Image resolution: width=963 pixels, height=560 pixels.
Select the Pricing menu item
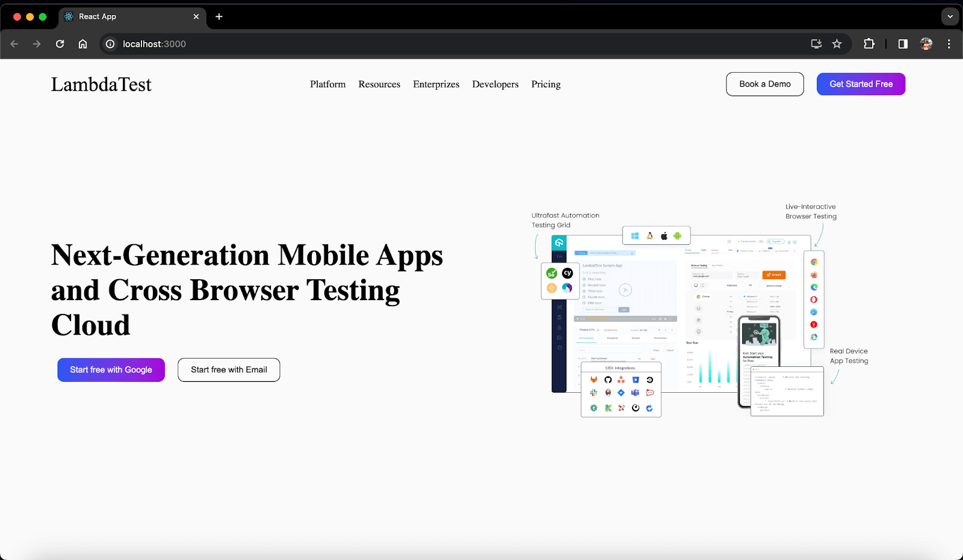pyautogui.click(x=545, y=84)
